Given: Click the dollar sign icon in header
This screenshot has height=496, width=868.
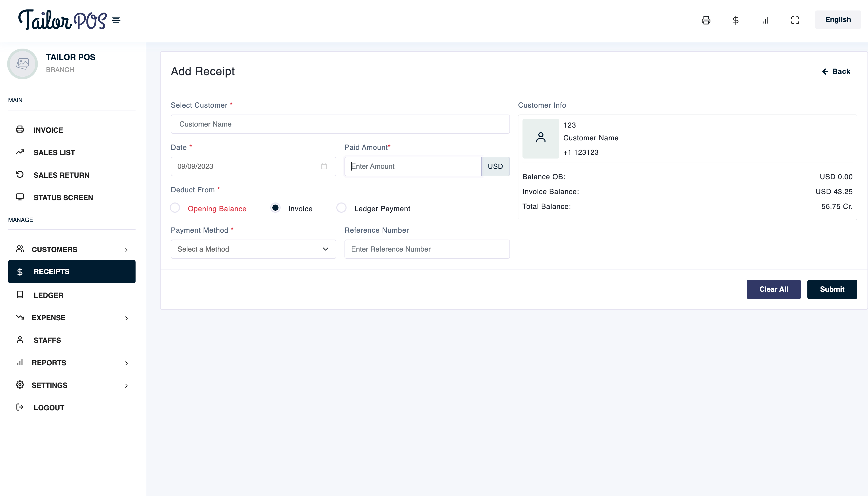Looking at the screenshot, I should [736, 20].
